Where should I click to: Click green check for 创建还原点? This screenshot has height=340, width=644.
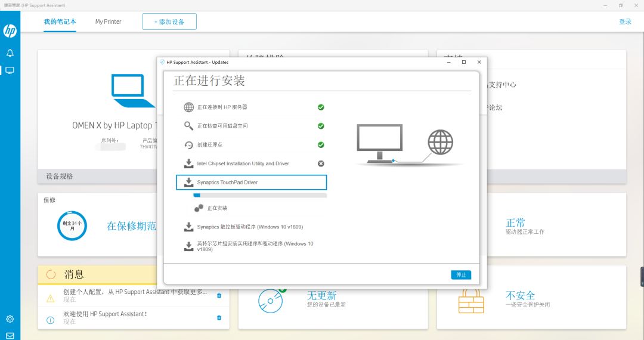click(x=321, y=145)
